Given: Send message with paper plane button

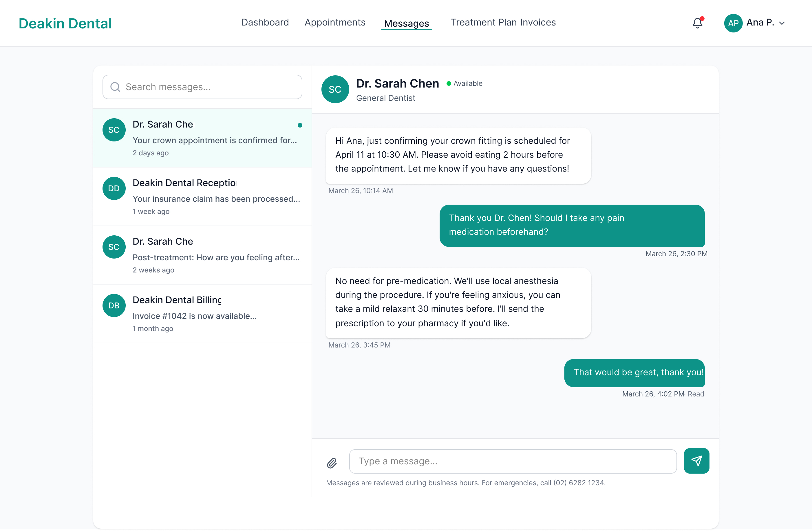Looking at the screenshot, I should click(696, 461).
